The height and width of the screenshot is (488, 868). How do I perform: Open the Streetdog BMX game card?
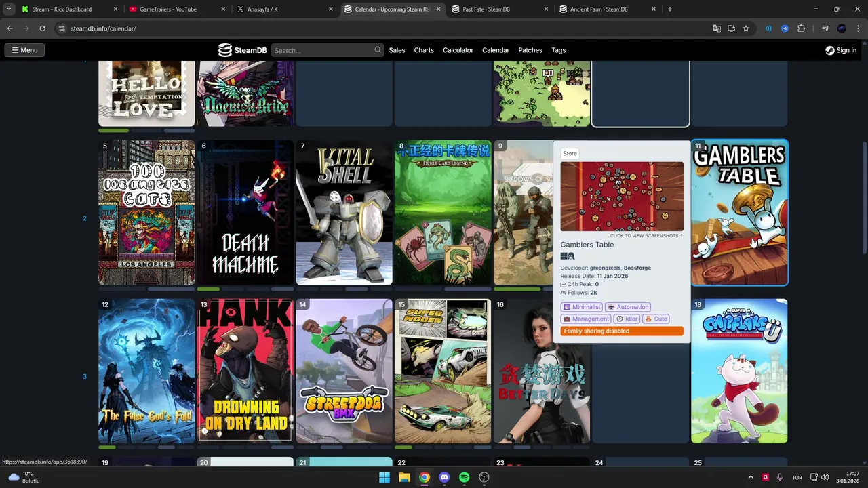344,371
